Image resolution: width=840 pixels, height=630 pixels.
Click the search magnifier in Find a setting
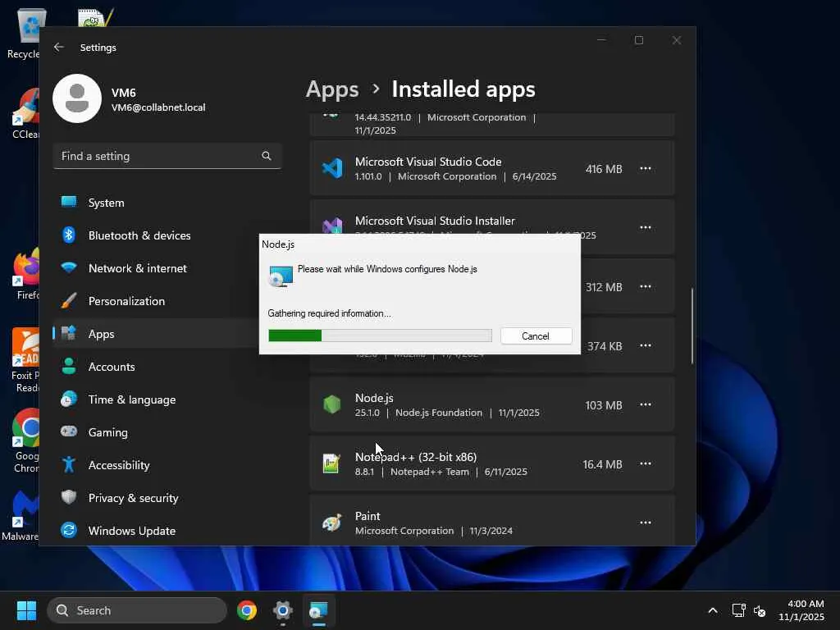point(267,156)
